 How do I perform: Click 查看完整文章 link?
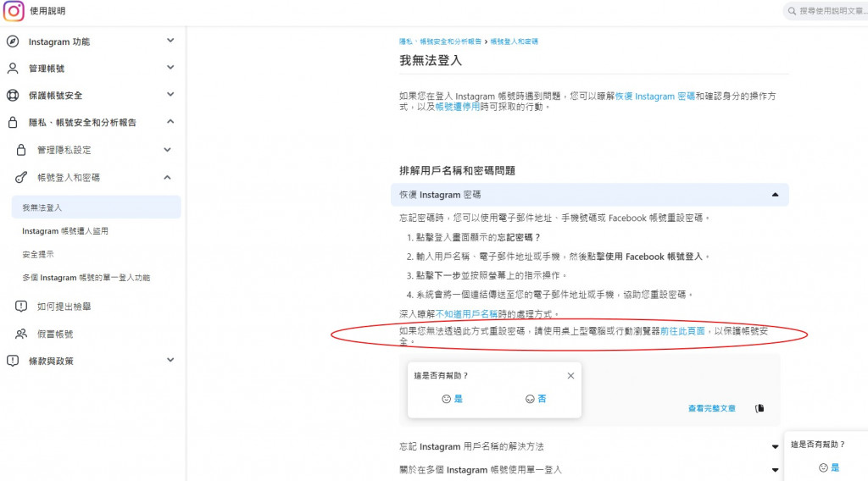coord(711,408)
